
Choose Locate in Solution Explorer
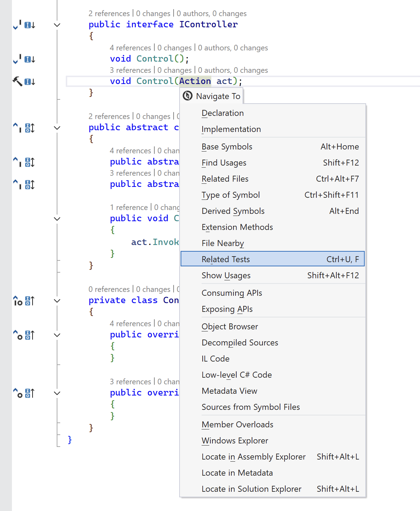coord(251,489)
